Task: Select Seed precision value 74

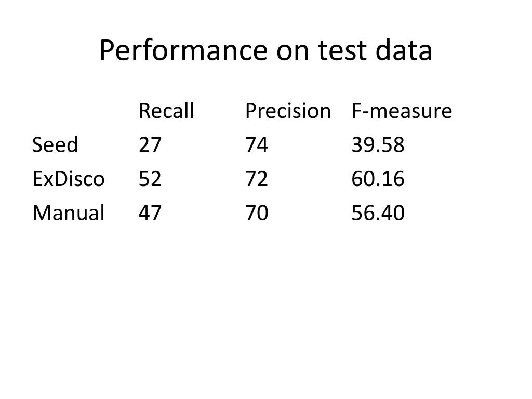Action: point(257,145)
